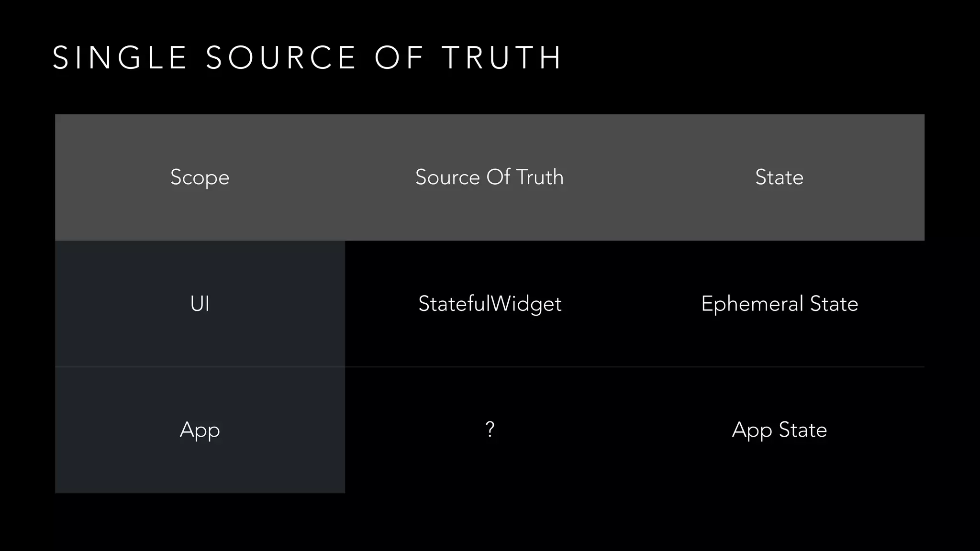Select the word 'Truth' in the column header
This screenshot has width=980, height=551.
point(540,177)
